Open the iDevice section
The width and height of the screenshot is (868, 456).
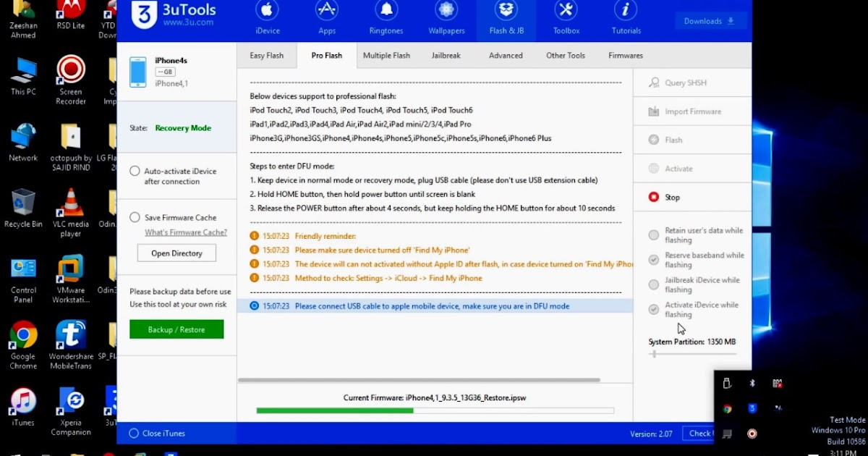(x=267, y=18)
